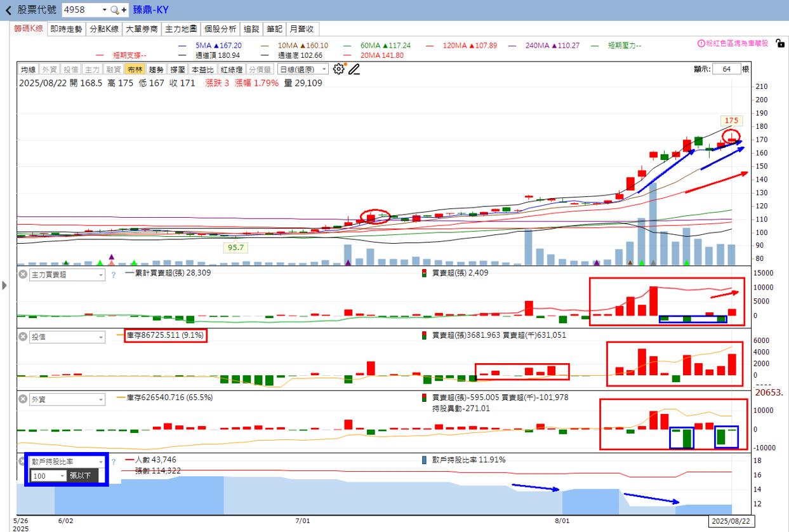Switch to the 即時走勢 tab
Viewport: 789px width, 532px height.
(x=67, y=29)
